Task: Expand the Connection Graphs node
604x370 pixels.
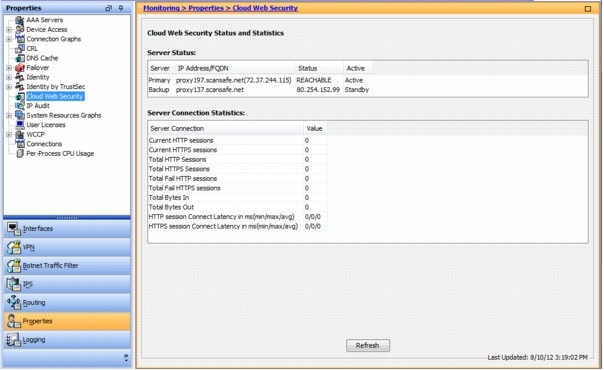Action: click(9, 39)
